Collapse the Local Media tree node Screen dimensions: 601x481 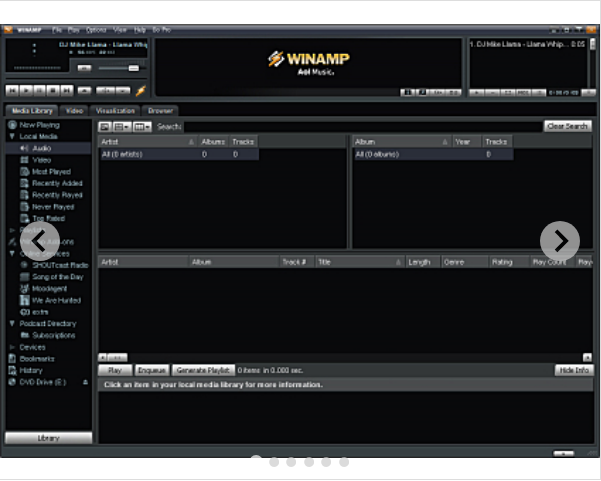pyautogui.click(x=12, y=136)
